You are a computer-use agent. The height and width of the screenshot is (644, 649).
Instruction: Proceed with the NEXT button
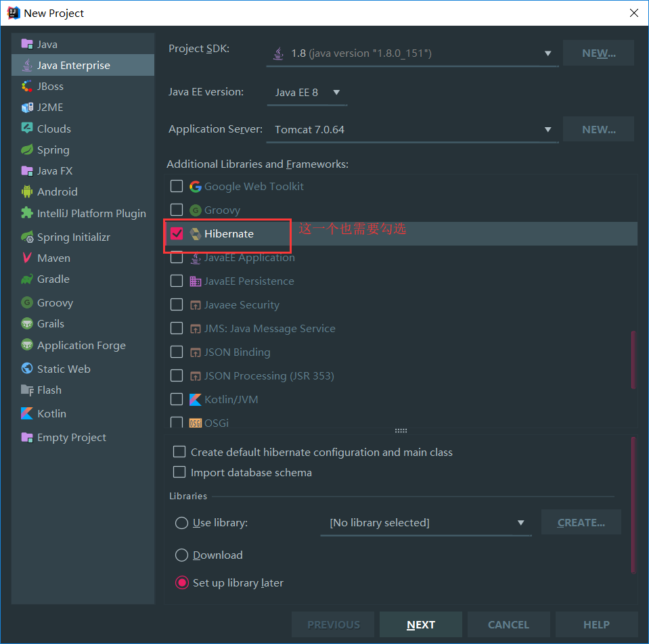421,624
